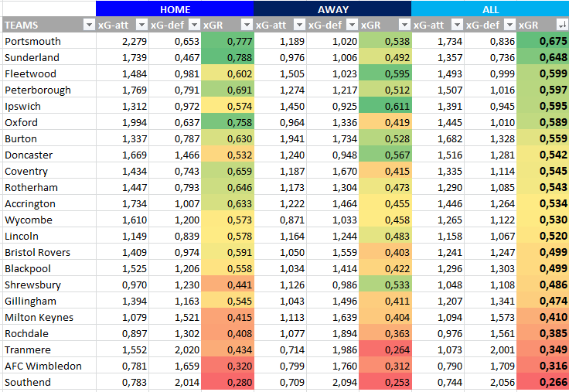Select the Coventry team cell
The height and width of the screenshot is (392, 569).
pos(49,171)
